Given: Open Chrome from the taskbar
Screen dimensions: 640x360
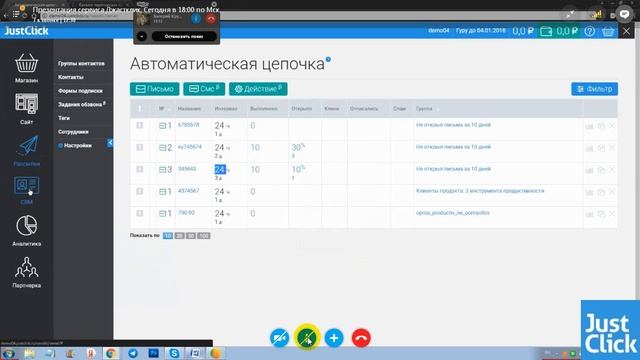Looking at the screenshot, I should [111, 353].
